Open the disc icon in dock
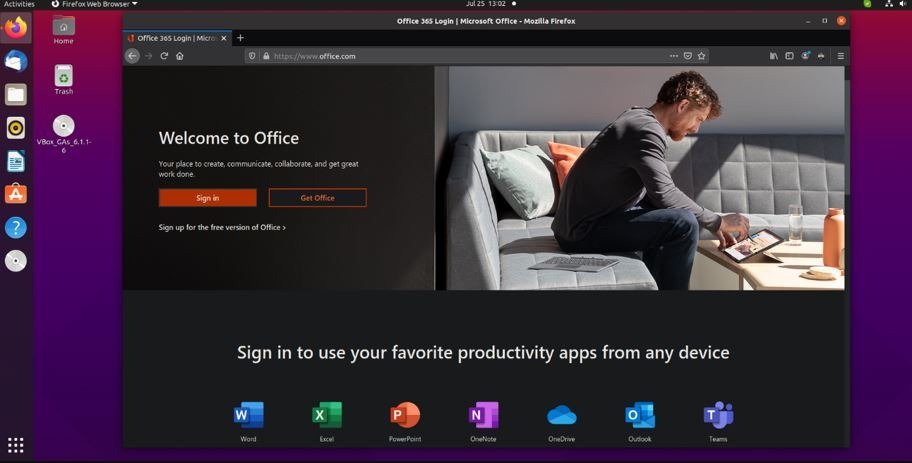This screenshot has height=463, width=912. point(16,261)
